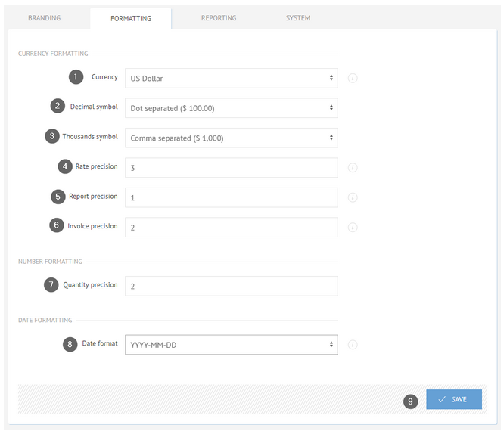Viewport: 504px width, 434px height.
Task: Click the Currency Formatting section heading
Action: (x=53, y=54)
